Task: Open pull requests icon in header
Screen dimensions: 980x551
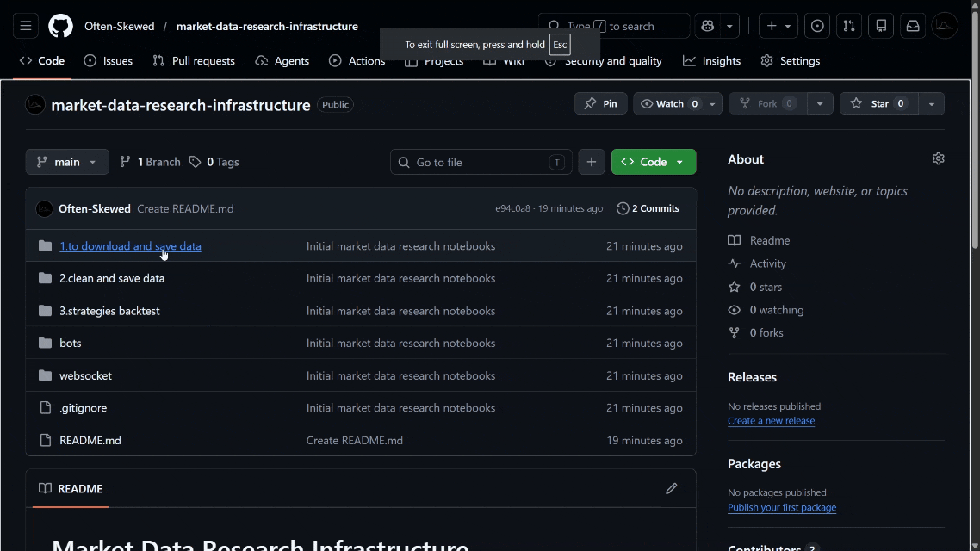Action: tap(849, 26)
